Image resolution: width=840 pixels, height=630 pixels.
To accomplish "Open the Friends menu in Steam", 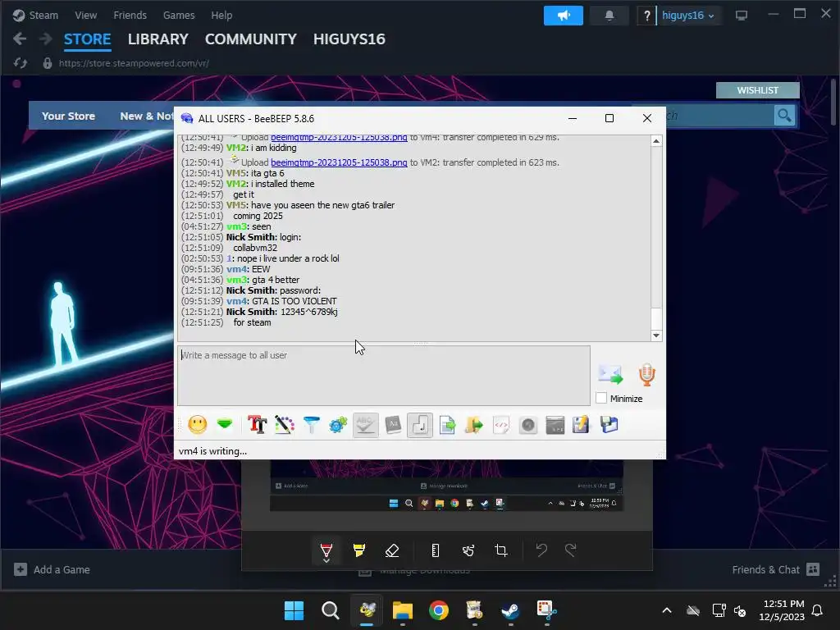I will pyautogui.click(x=130, y=15).
